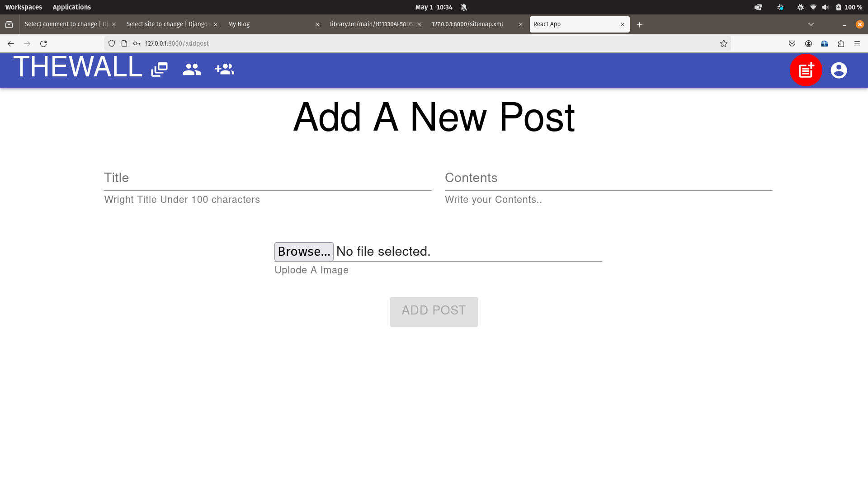This screenshot has height=488, width=868.
Task: Open the Wi-Fi network tray icon
Action: point(813,7)
